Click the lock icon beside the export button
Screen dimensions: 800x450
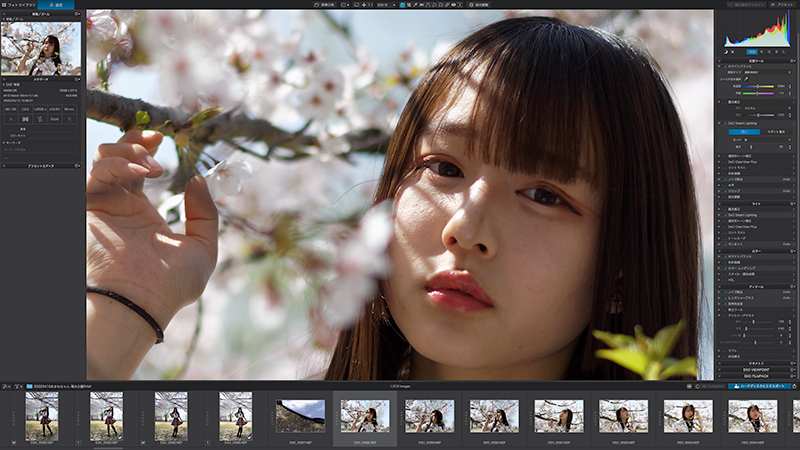794,387
